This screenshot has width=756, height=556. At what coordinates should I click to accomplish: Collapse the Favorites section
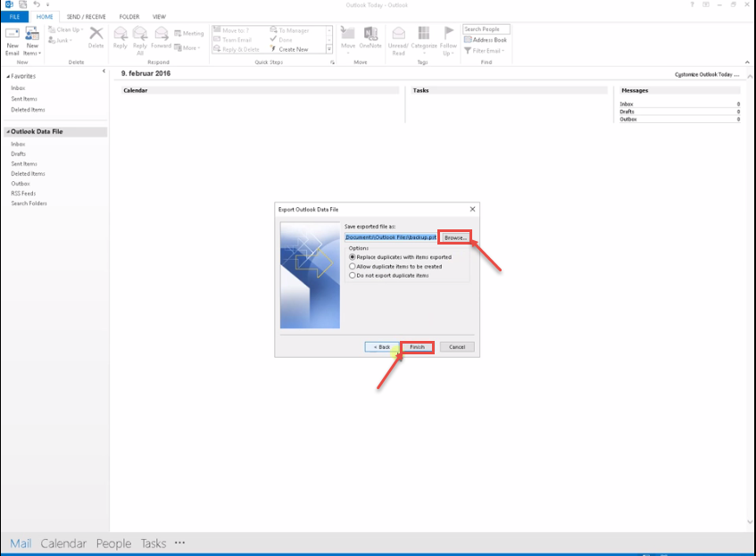click(8, 76)
